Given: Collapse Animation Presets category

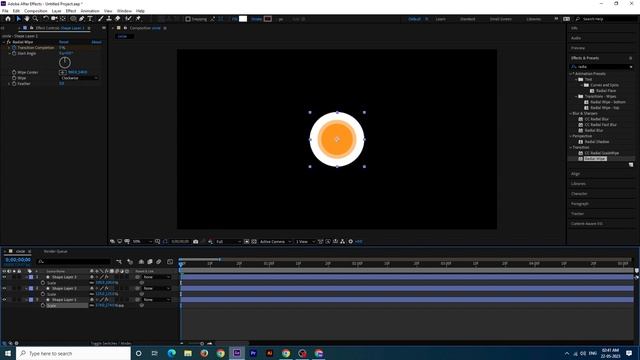Looking at the screenshot, I should pyautogui.click(x=571, y=74).
